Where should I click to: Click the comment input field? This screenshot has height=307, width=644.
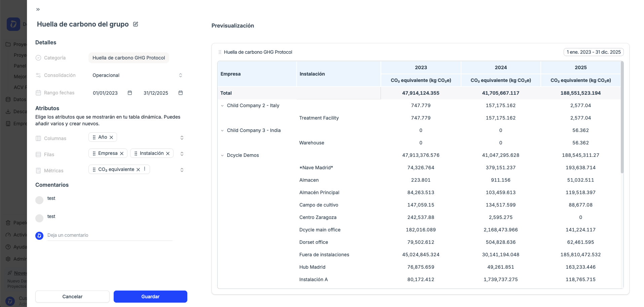point(110,235)
